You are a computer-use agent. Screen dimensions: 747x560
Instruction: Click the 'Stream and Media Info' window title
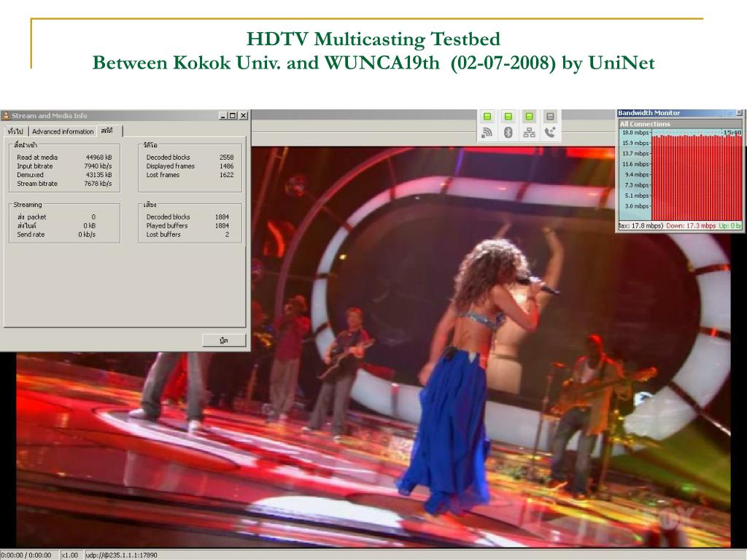pos(50,115)
